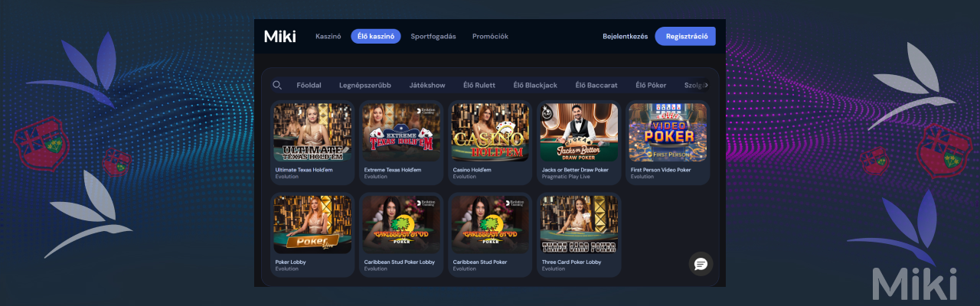Open the Three Card Poker Lobby thumbnail
Image resolution: width=980 pixels, height=306 pixels.
tap(579, 224)
